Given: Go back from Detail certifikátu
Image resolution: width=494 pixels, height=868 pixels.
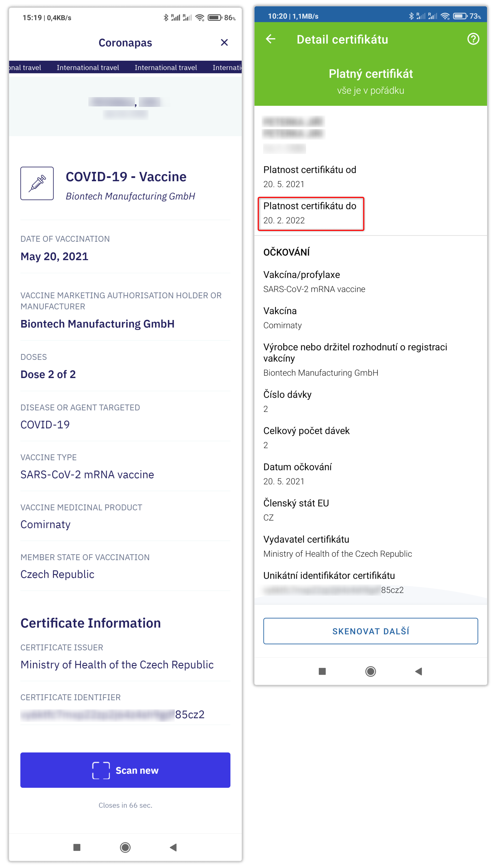Looking at the screenshot, I should pyautogui.click(x=271, y=39).
